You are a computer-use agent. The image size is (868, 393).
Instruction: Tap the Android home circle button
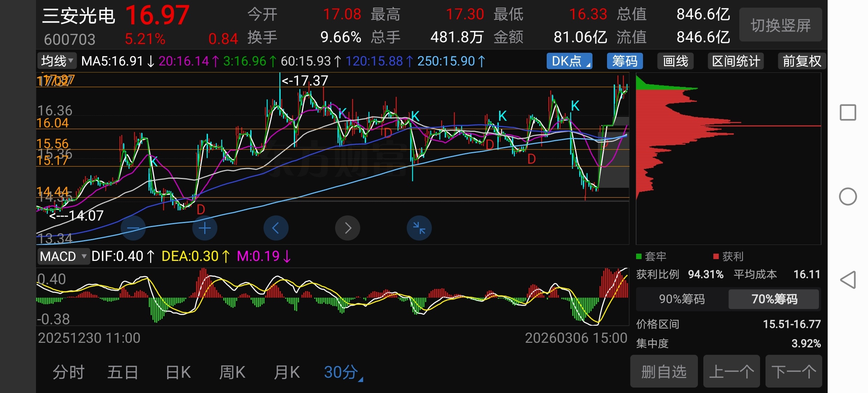tap(848, 197)
